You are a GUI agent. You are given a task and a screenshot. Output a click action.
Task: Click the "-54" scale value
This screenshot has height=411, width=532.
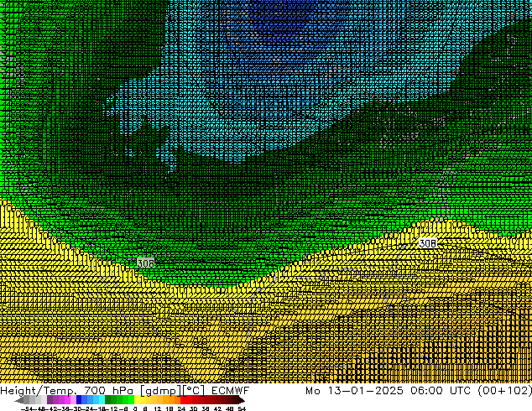tap(27, 408)
